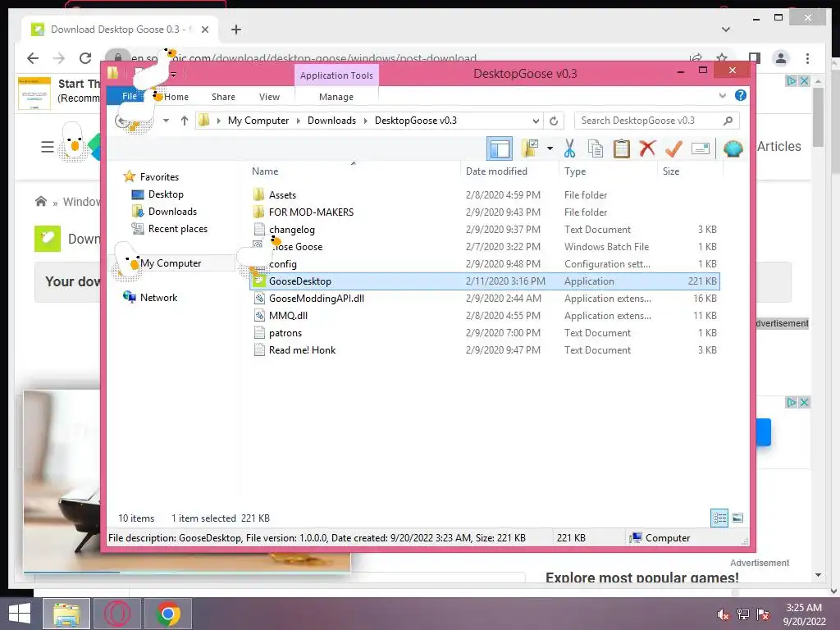Image resolution: width=840 pixels, height=630 pixels.
Task: Refresh the Explorer address bar
Action: [554, 121]
